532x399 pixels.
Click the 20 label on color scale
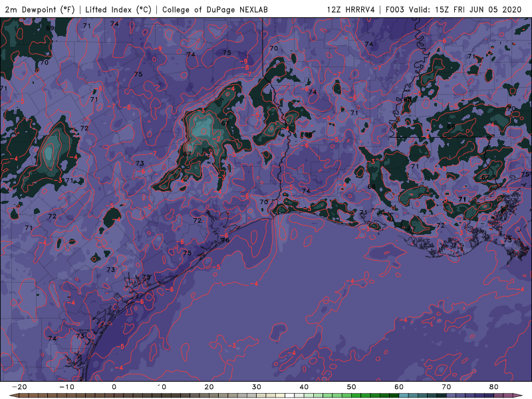(x=209, y=387)
